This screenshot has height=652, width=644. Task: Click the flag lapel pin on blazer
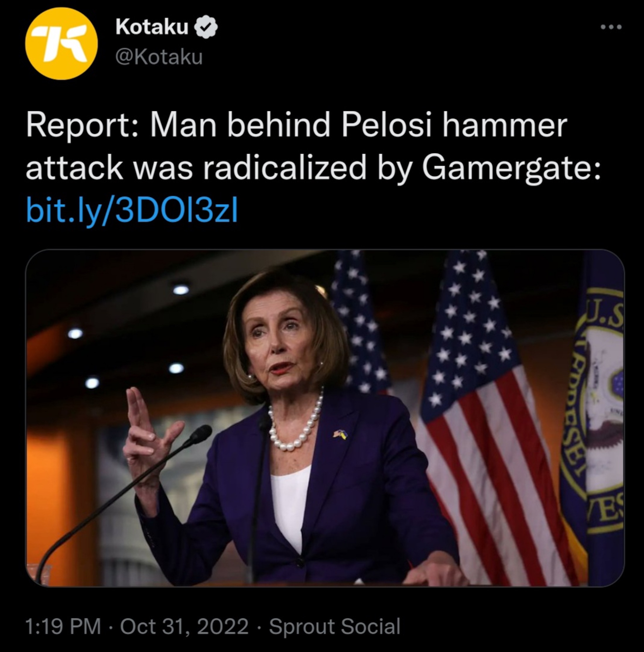pyautogui.click(x=340, y=434)
